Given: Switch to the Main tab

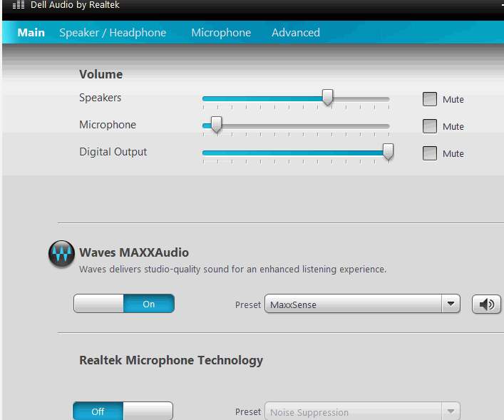Looking at the screenshot, I should tap(31, 33).
